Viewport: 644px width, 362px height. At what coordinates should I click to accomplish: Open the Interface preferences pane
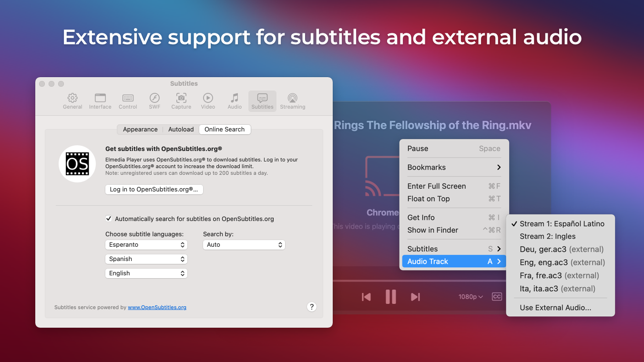(100, 101)
